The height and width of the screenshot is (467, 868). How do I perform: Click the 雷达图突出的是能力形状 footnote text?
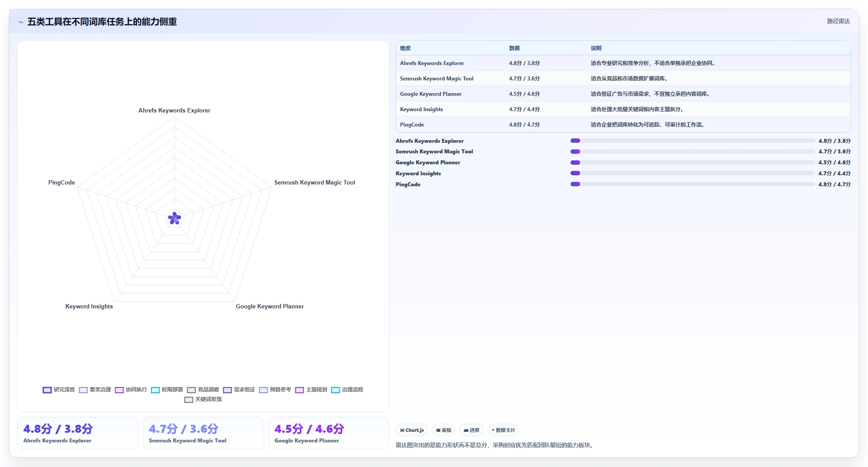point(495,445)
